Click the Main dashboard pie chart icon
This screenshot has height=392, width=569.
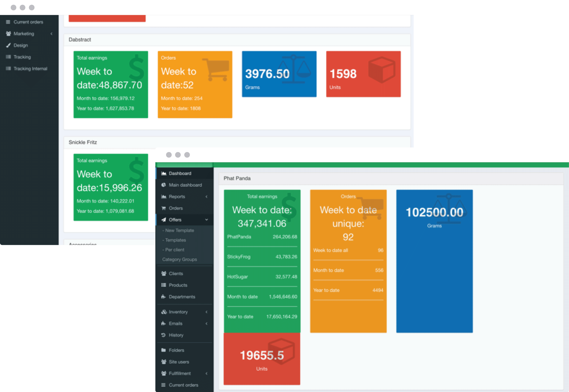[x=164, y=185]
